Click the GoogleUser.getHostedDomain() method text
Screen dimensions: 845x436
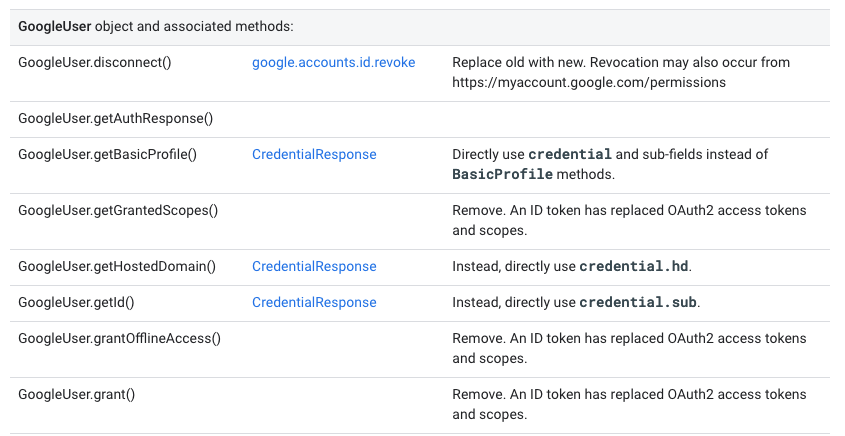tap(117, 266)
